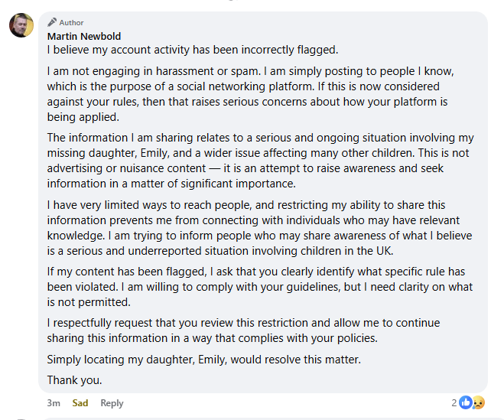Toggle the 'Sad' reaction on the comment
Image resolution: width=504 pixels, height=420 pixels.
pos(80,403)
